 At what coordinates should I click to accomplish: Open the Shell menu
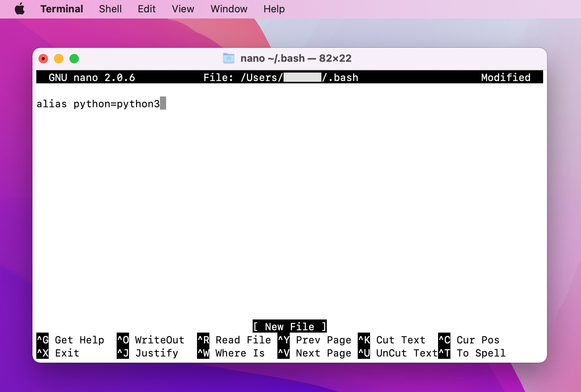click(x=110, y=8)
